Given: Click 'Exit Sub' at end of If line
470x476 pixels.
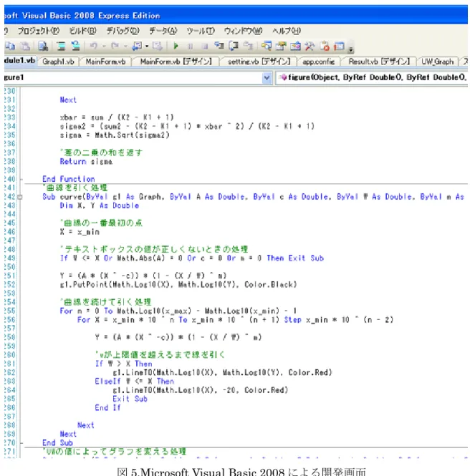Looking at the screenshot, I should coord(306,258).
